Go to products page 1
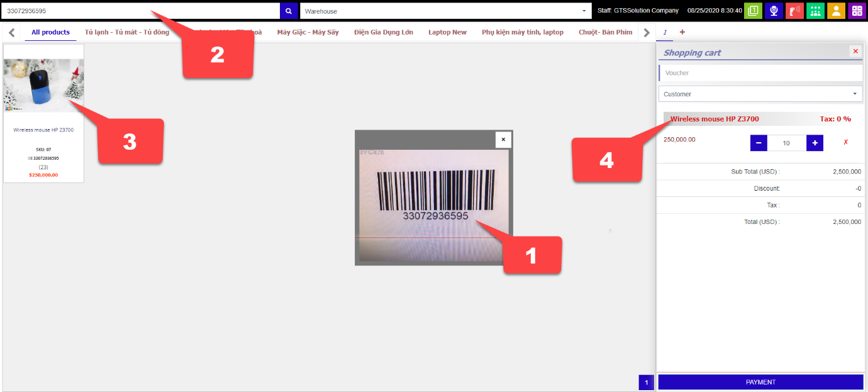This screenshot has height=392, width=868. [x=646, y=382]
